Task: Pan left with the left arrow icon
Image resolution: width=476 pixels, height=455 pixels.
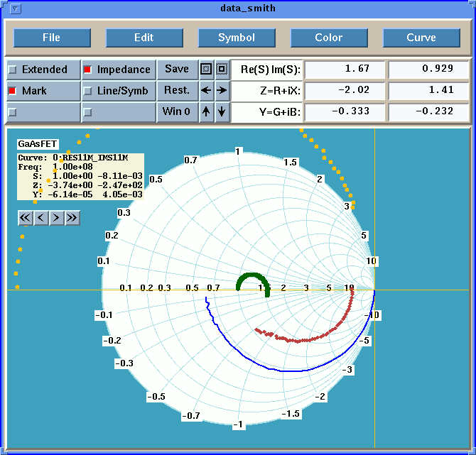Action: 206,90
